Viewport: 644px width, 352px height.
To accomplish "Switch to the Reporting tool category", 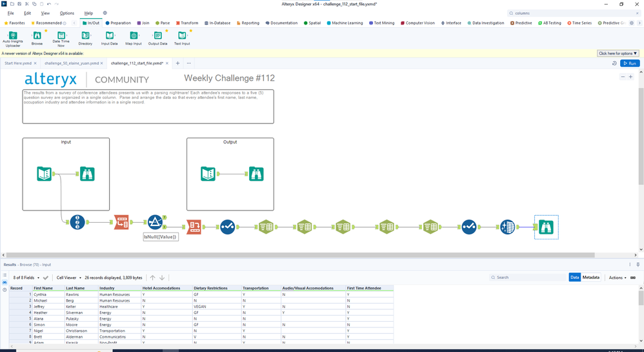I will click(248, 23).
